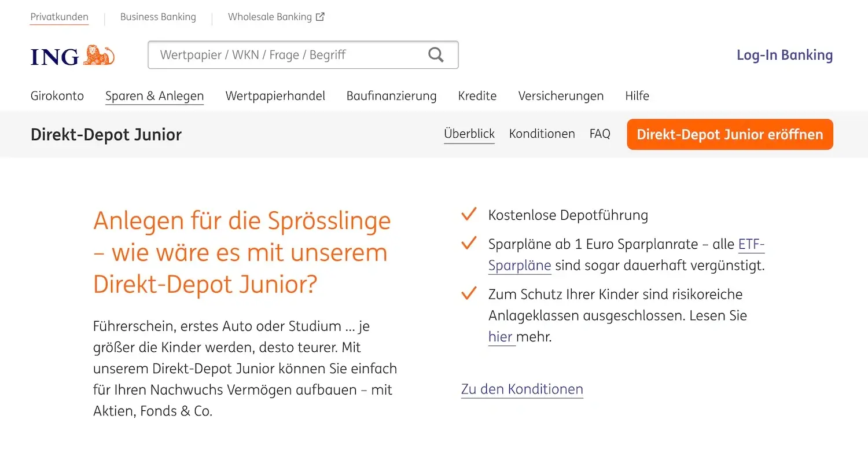Click the checkmark next to Kostenlose Depotführung
Viewport: 868px width, 471px height.
469,214
